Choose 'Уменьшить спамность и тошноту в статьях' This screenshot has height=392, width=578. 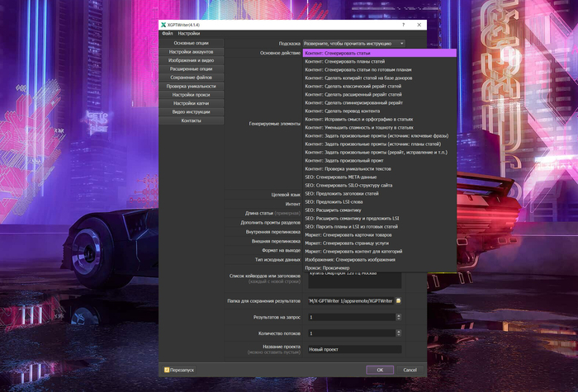click(x=380, y=127)
